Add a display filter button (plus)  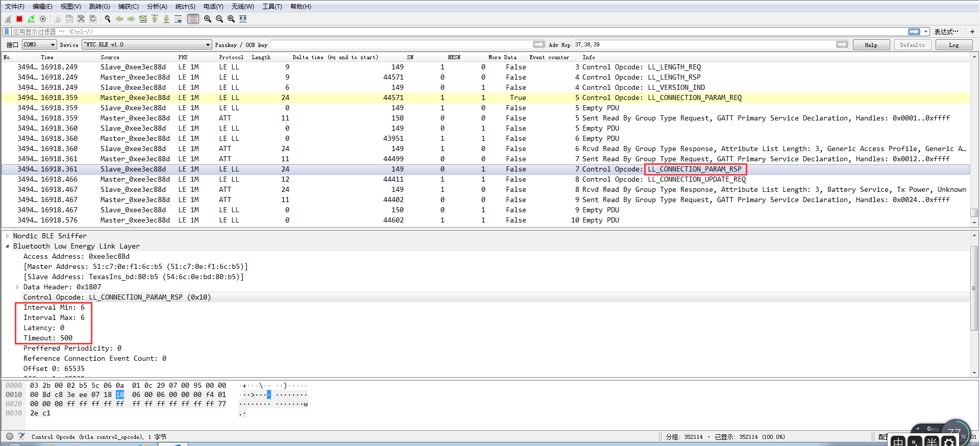click(x=972, y=32)
